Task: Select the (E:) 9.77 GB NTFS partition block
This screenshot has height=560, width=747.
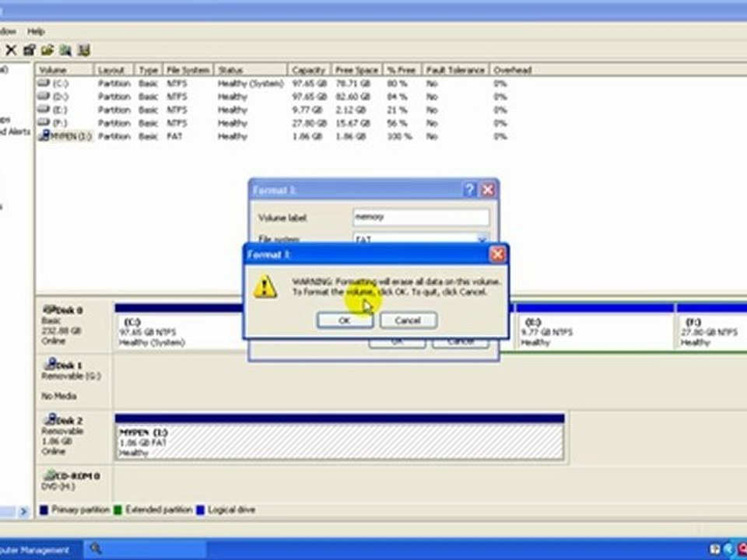Action: coord(594,327)
